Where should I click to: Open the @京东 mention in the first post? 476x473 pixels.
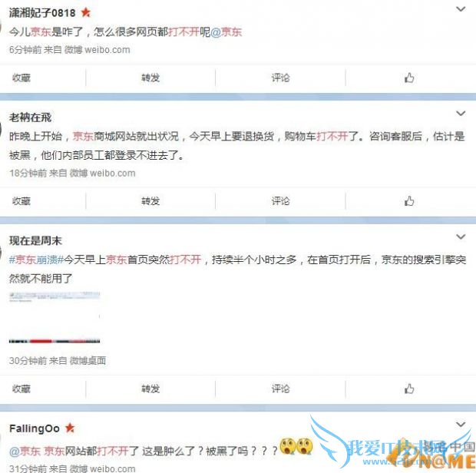[226, 31]
